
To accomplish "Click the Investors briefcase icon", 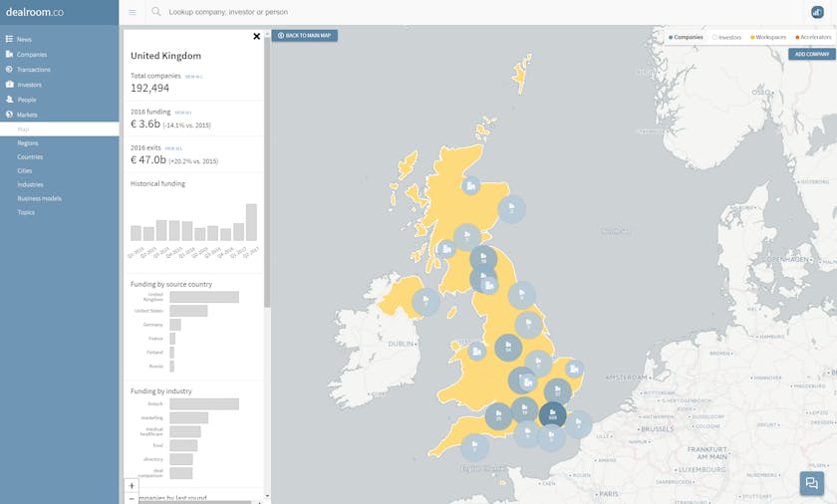I will [9, 85].
